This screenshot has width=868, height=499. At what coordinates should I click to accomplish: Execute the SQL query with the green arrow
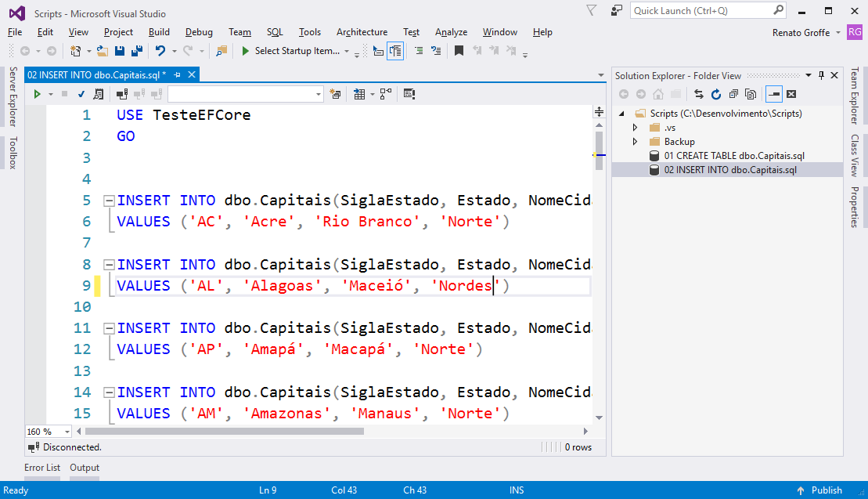(36, 93)
